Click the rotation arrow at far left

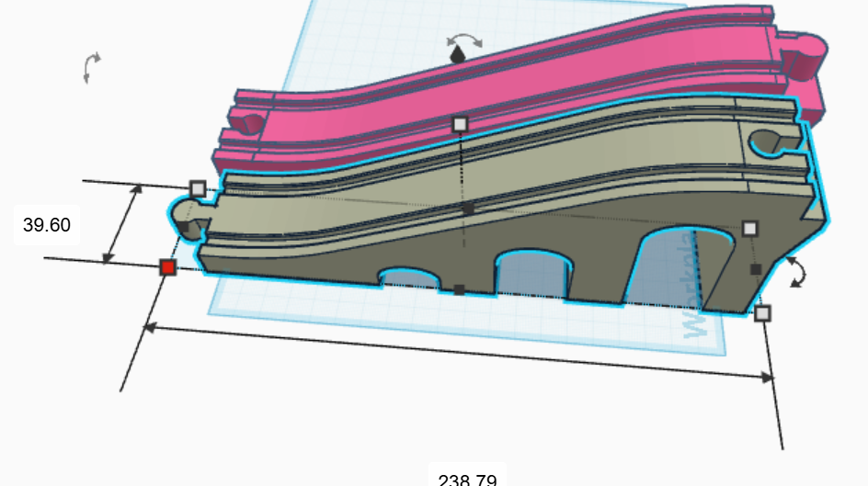[x=91, y=67]
